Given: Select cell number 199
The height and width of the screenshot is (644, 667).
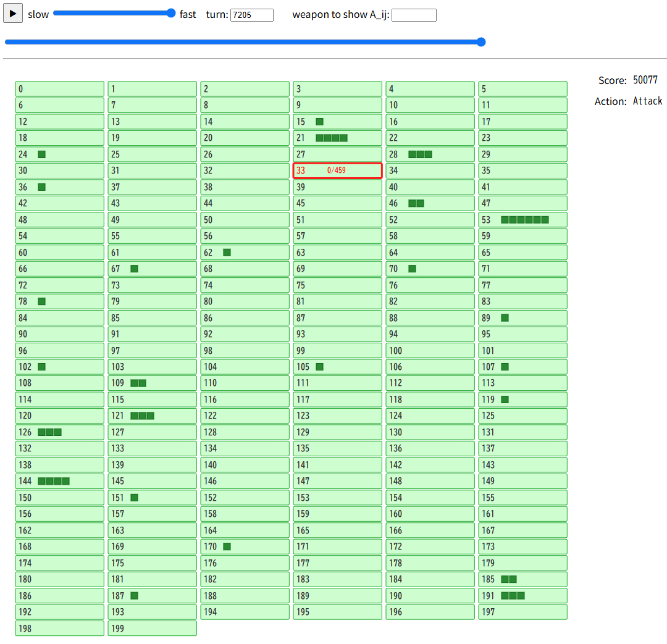Looking at the screenshot, I should pyautogui.click(x=153, y=629).
